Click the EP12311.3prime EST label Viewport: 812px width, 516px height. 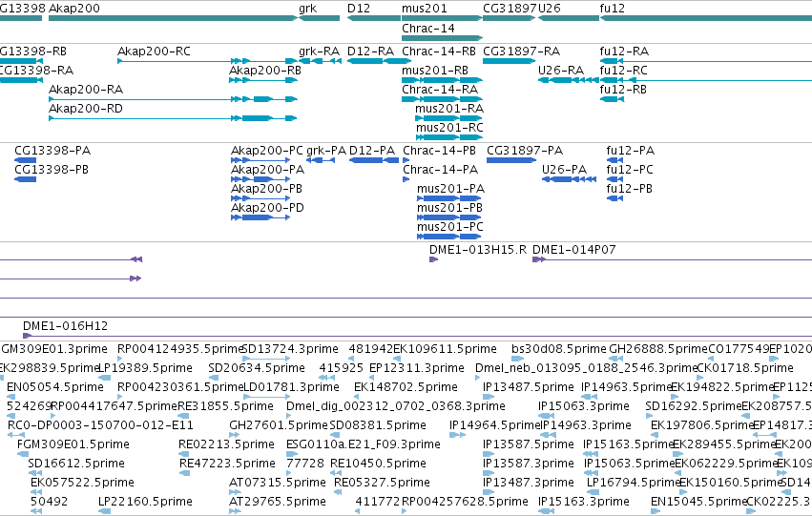click(416, 368)
